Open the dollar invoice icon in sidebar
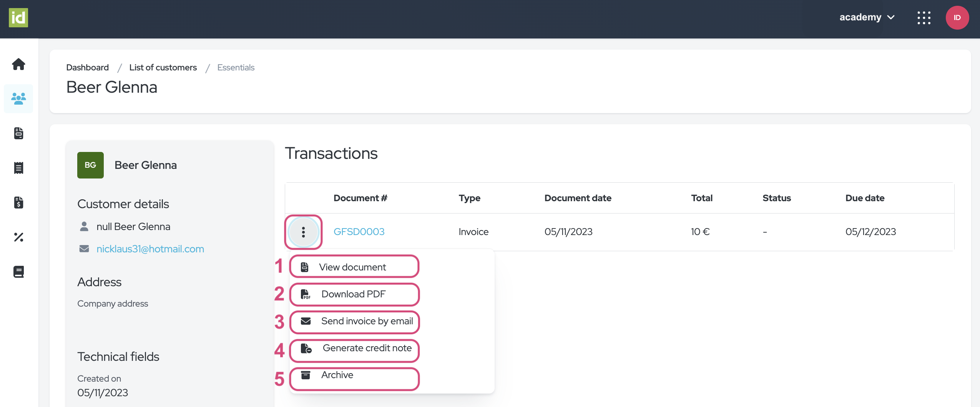This screenshot has height=407, width=980. (18, 202)
